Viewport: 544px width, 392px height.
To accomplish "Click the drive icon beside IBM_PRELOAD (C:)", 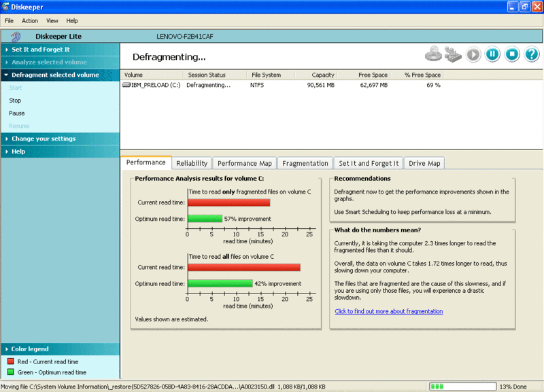I will pyautogui.click(x=126, y=85).
